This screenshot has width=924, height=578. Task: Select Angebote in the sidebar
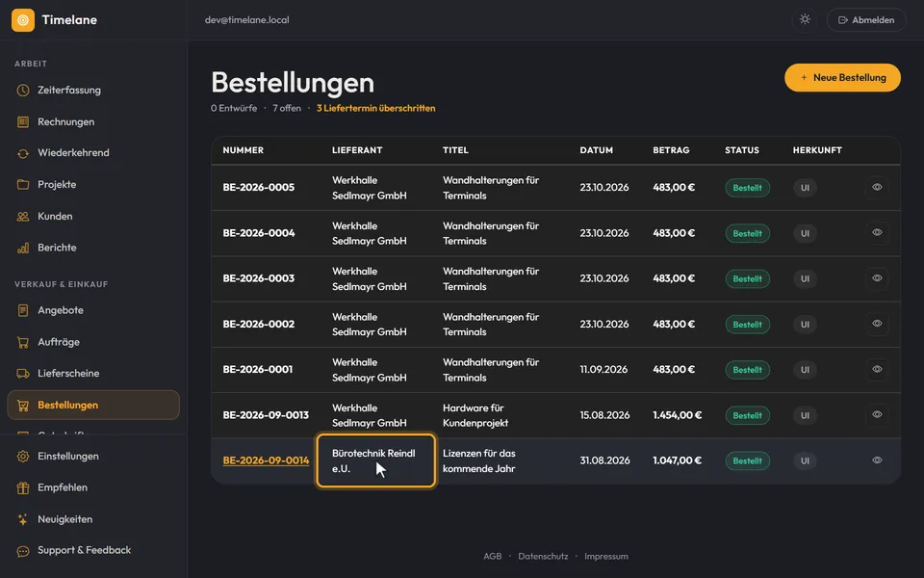(93, 310)
